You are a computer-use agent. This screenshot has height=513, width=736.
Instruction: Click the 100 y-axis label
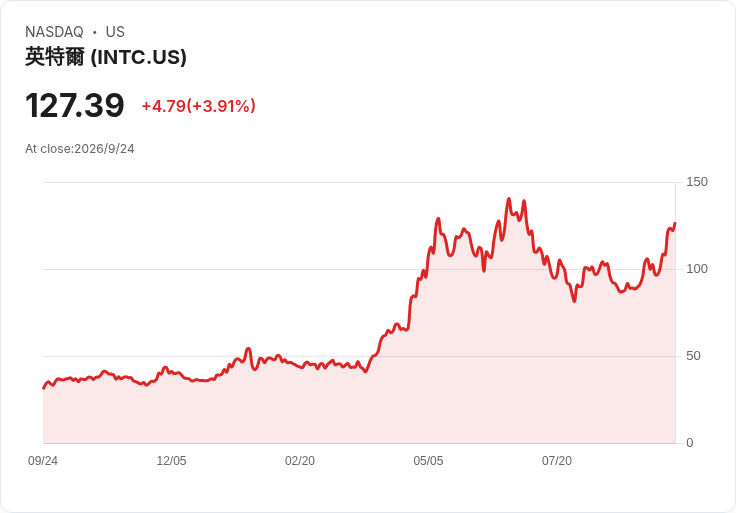[x=697, y=269]
